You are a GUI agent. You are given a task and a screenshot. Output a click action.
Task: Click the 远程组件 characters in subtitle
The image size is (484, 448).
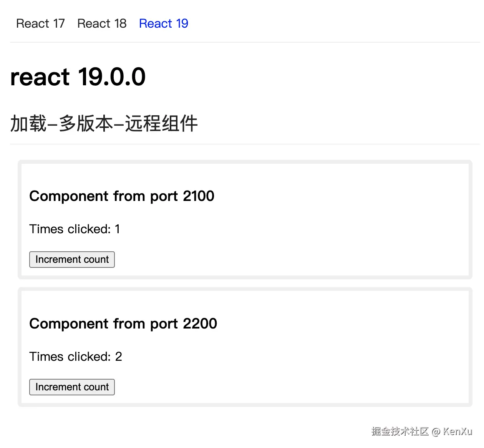[x=161, y=124]
